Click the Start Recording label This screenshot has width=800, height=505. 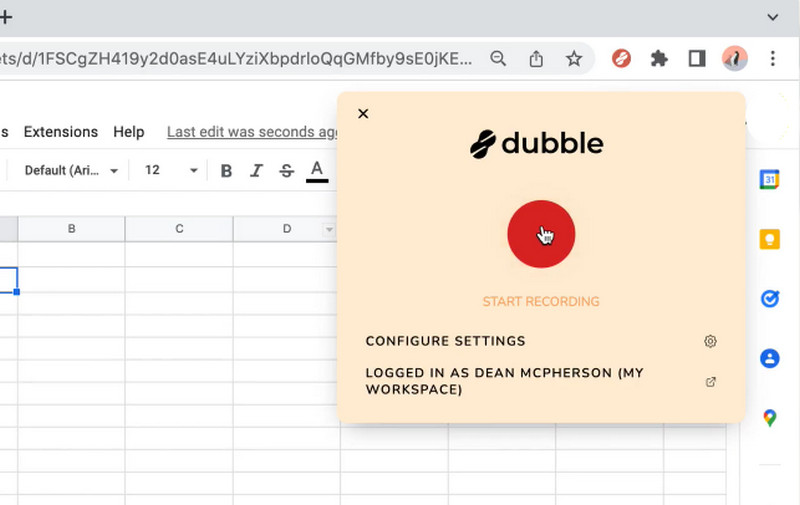[541, 301]
